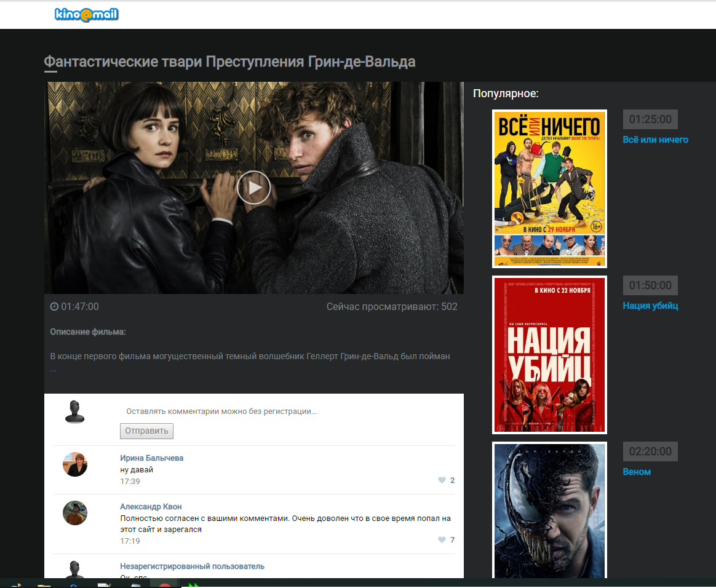
Task: Click the clock icon beside 01:47:00
Action: 54,307
